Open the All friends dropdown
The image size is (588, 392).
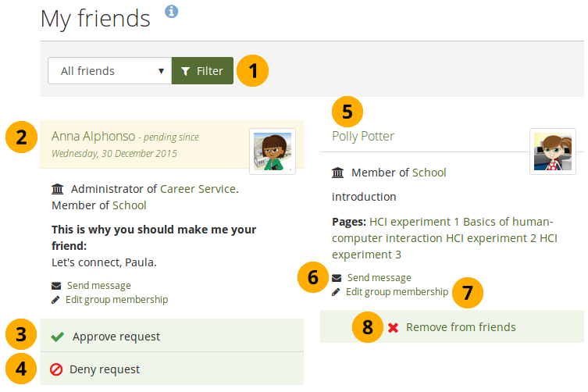point(109,71)
